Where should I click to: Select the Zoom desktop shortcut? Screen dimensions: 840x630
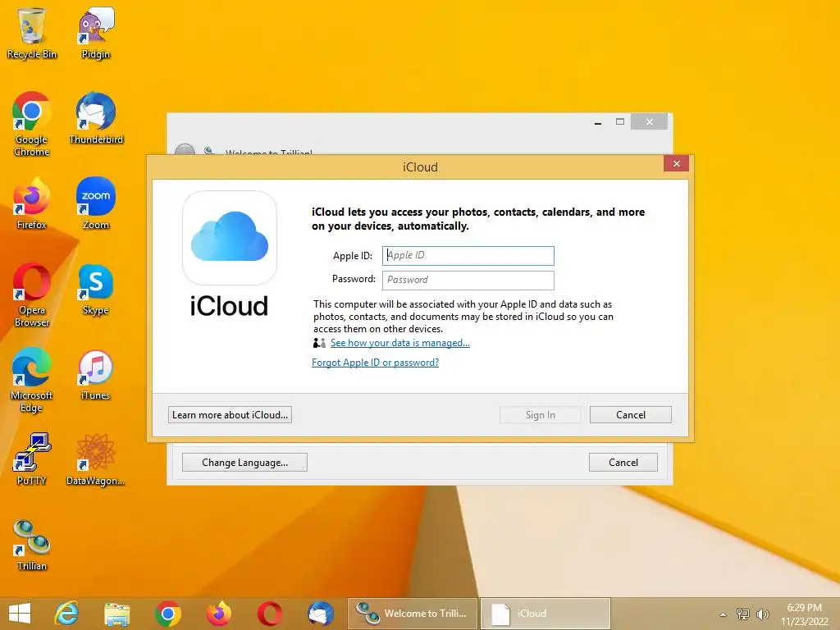[x=96, y=203]
